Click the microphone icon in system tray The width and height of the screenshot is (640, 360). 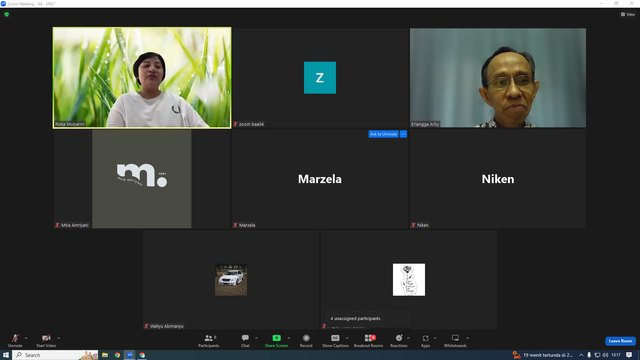click(x=589, y=355)
